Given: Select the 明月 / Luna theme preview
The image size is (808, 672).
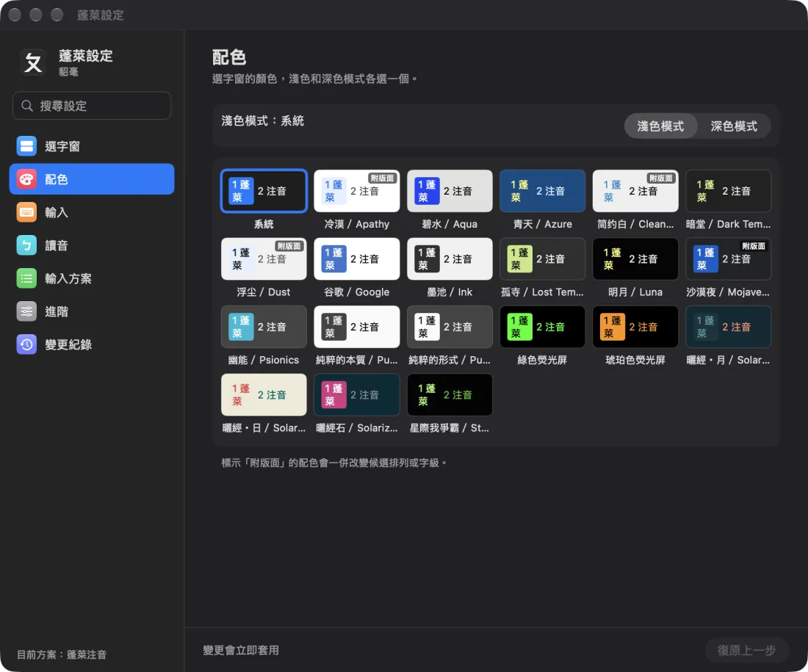Looking at the screenshot, I should tap(635, 259).
